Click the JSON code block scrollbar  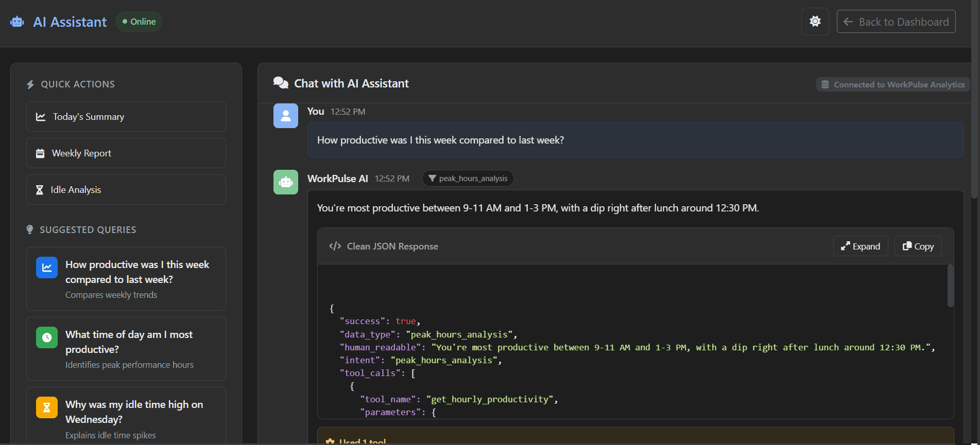pos(950,286)
